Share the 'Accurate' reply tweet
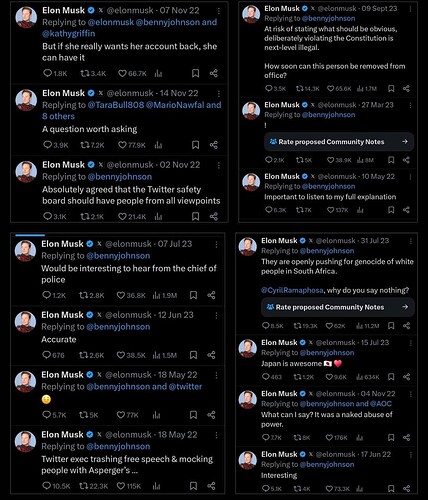The width and height of the screenshot is (428, 500). pyautogui.click(x=211, y=355)
